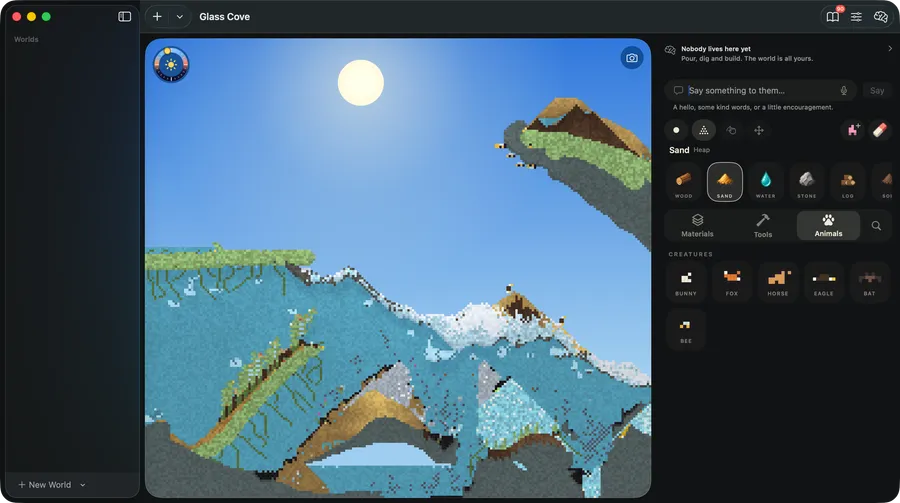The height and width of the screenshot is (503, 900).
Task: Click the sun in the world canvas
Action: [x=360, y=83]
